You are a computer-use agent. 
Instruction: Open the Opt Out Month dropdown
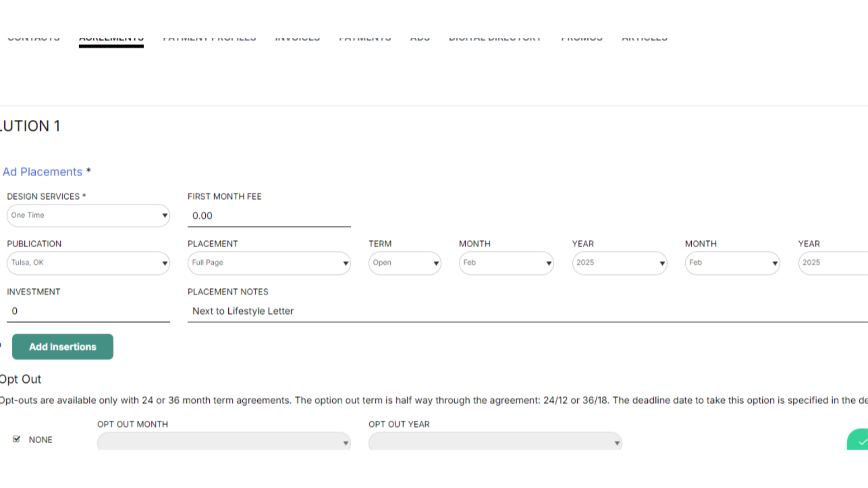coord(224,441)
